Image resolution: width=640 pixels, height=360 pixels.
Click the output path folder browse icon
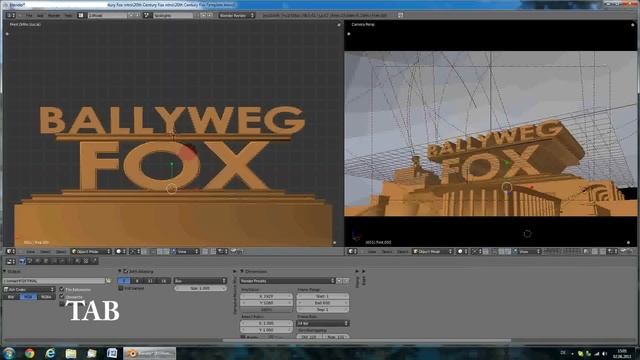click(x=108, y=281)
